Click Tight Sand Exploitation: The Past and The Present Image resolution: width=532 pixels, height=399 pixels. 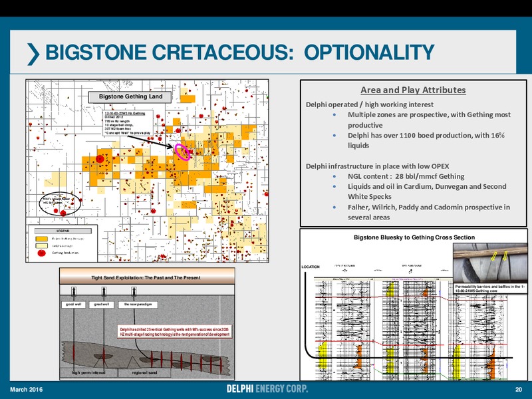coord(146,277)
